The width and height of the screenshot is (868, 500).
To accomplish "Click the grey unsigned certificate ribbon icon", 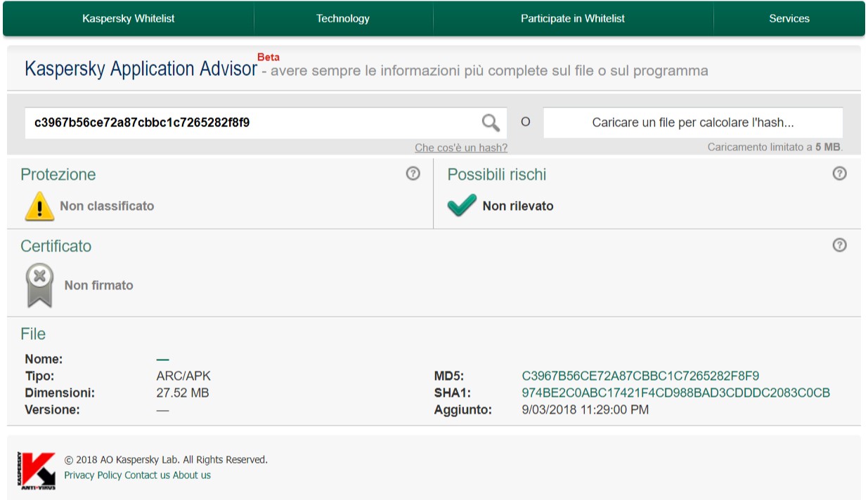I will pyautogui.click(x=40, y=285).
